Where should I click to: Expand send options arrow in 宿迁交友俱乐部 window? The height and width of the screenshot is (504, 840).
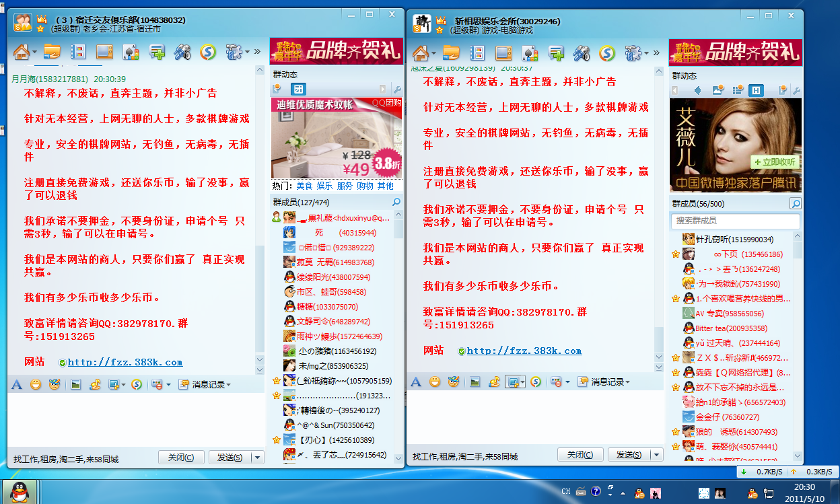(257, 458)
